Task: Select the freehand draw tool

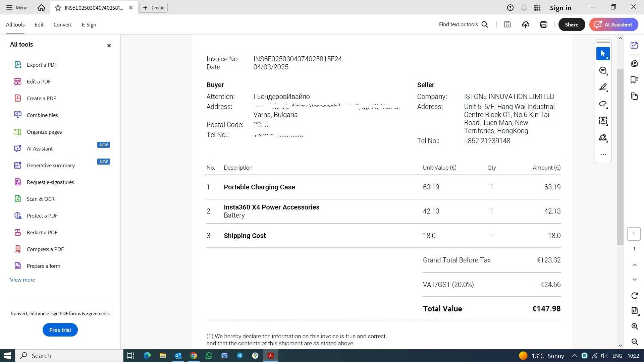Action: tap(603, 104)
